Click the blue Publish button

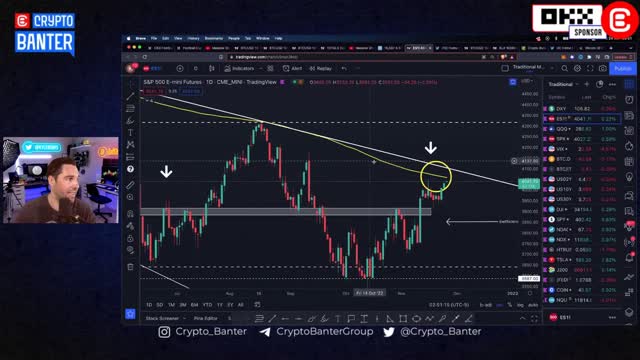[x=622, y=69]
